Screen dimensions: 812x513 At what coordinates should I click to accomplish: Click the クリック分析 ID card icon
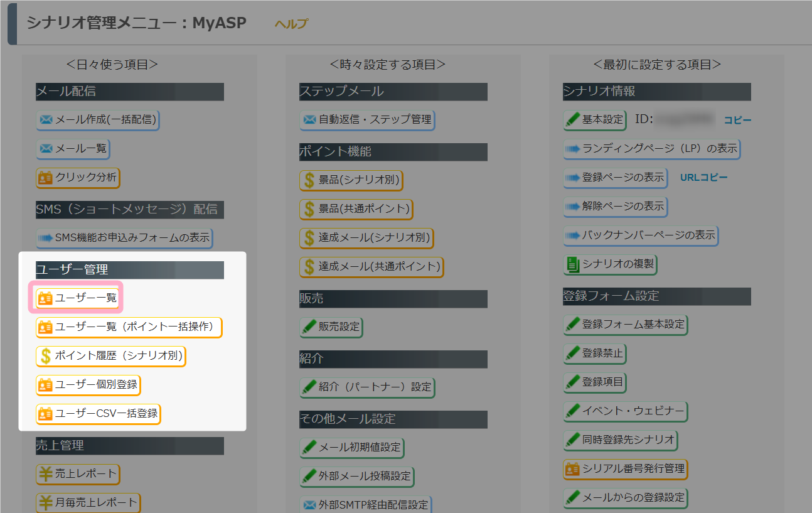coord(46,178)
